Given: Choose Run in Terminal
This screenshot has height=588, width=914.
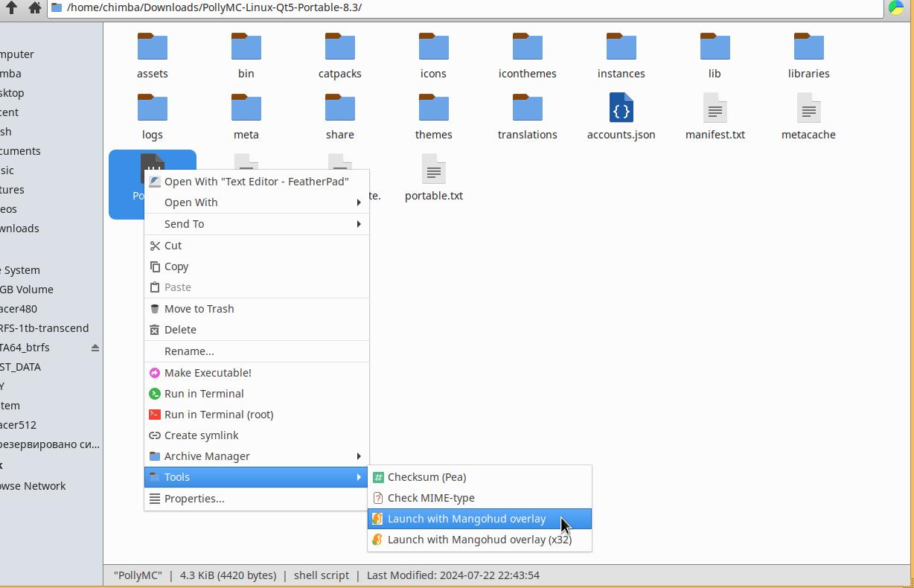Looking at the screenshot, I should coord(257,394).
